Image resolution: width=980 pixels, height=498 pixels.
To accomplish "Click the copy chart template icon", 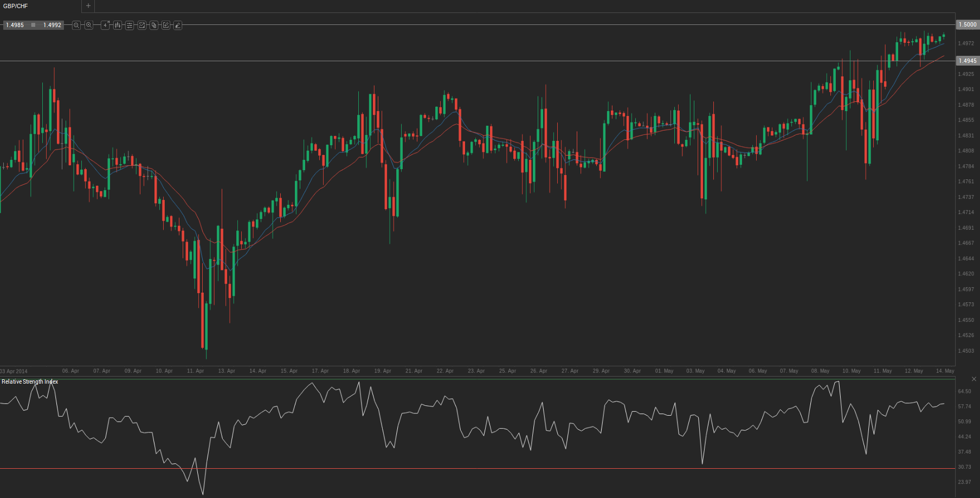I will click(x=154, y=25).
